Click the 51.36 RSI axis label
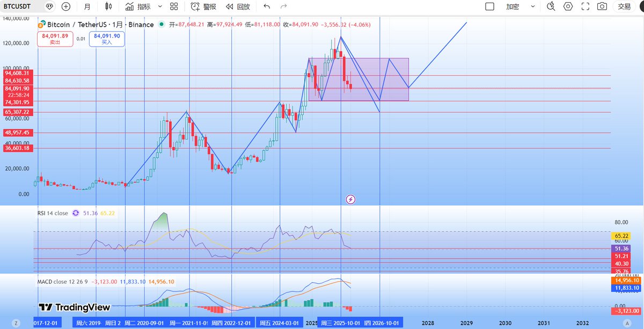 [x=620, y=249]
